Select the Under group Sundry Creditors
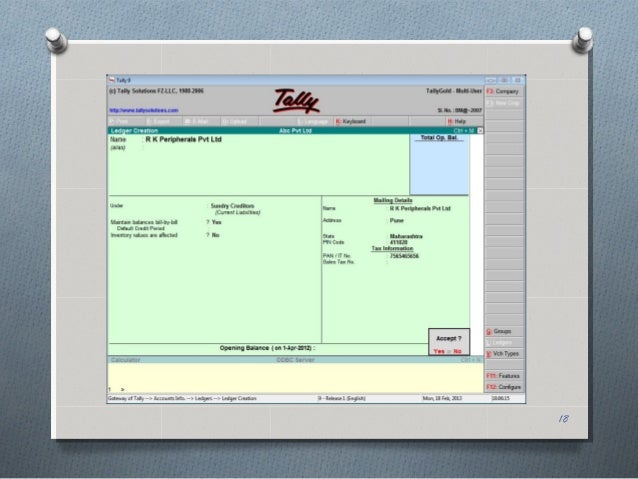This screenshot has height=479, width=638. pyautogui.click(x=232, y=206)
